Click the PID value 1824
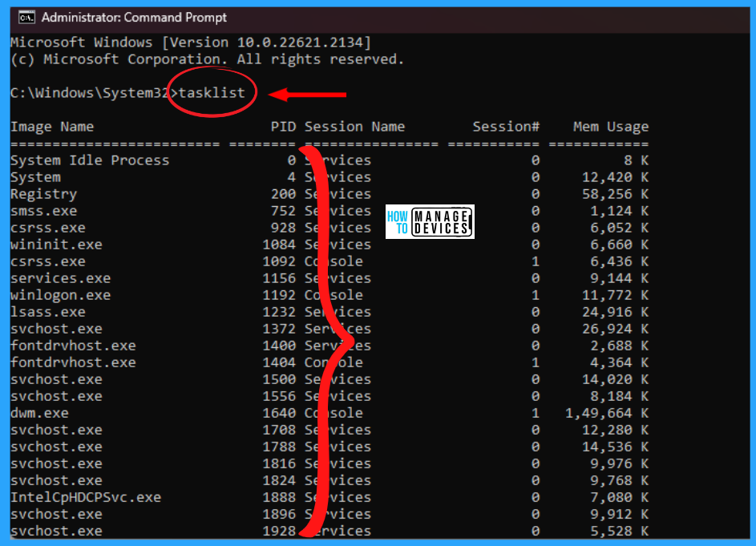This screenshot has width=756, height=546. tap(279, 480)
